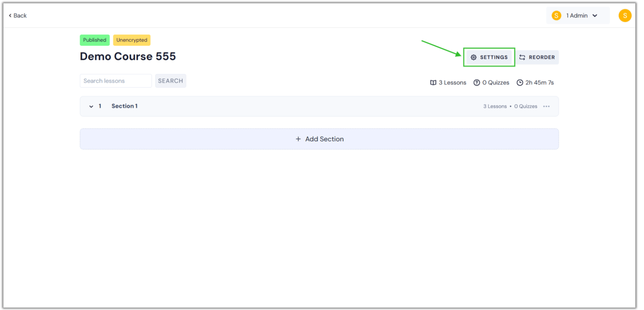Collapse Section 1 using its chevron
644x310 pixels.
click(x=92, y=106)
